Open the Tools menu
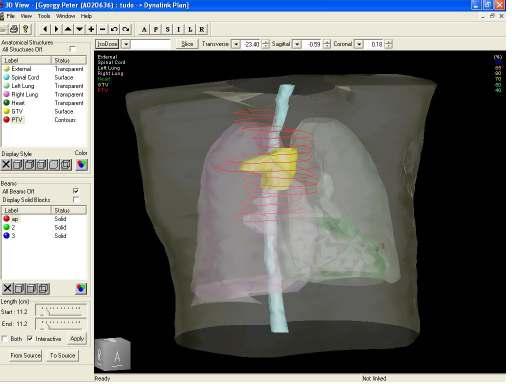The height and width of the screenshot is (384, 512). point(44,16)
